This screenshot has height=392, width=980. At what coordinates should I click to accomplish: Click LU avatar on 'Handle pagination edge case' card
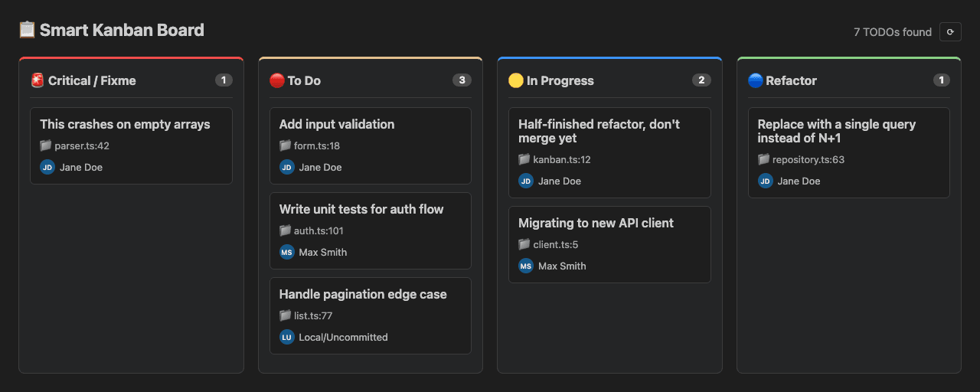(287, 337)
